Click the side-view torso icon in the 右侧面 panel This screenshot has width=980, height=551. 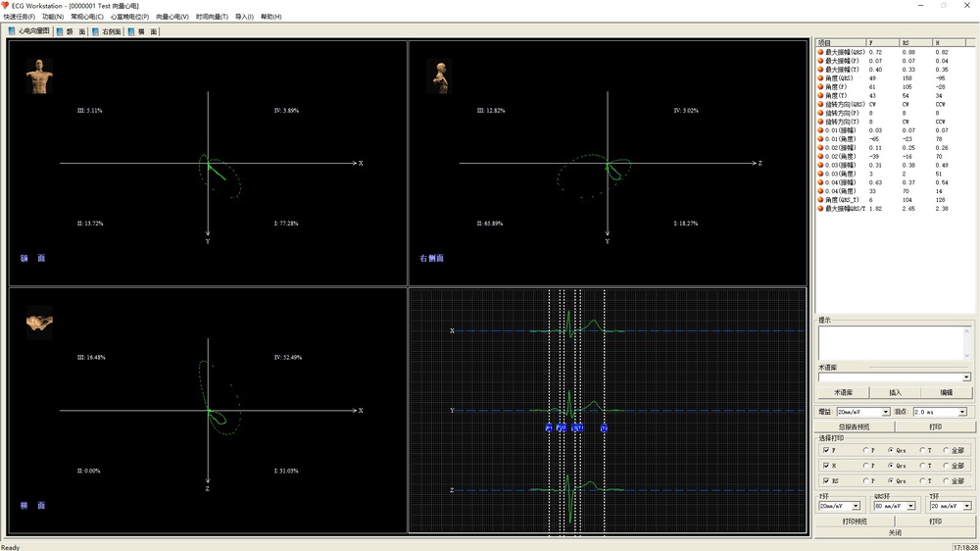click(438, 77)
